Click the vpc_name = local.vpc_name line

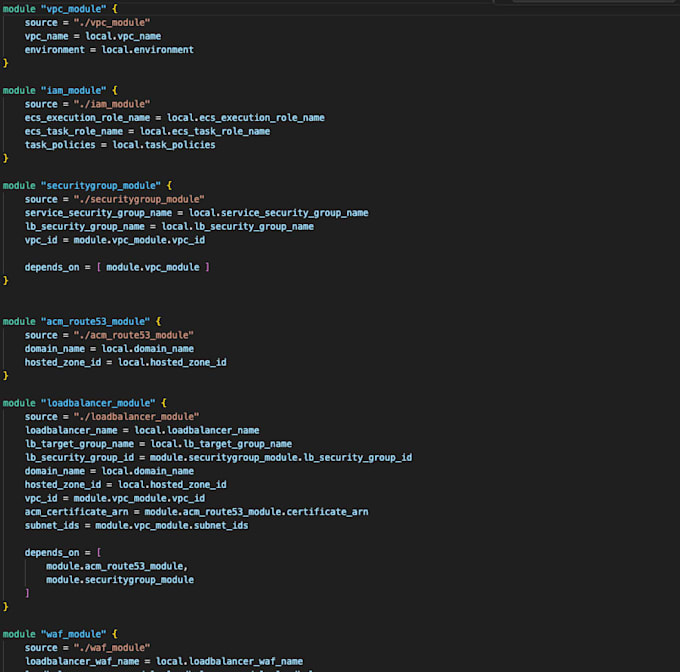[93, 36]
